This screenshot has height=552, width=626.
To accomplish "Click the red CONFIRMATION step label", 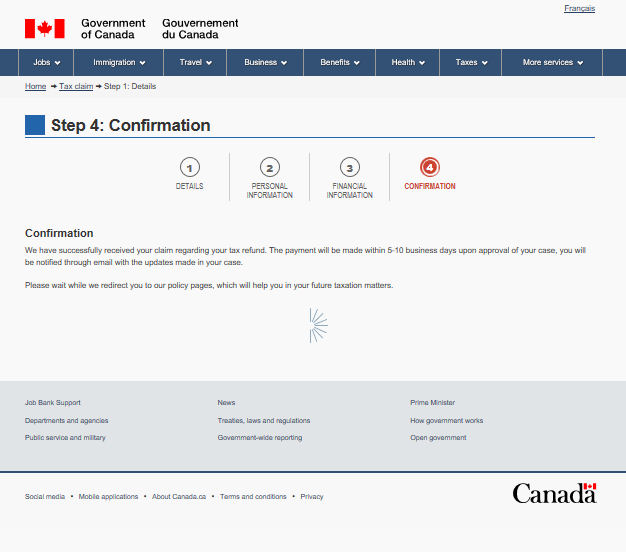I will [x=430, y=186].
